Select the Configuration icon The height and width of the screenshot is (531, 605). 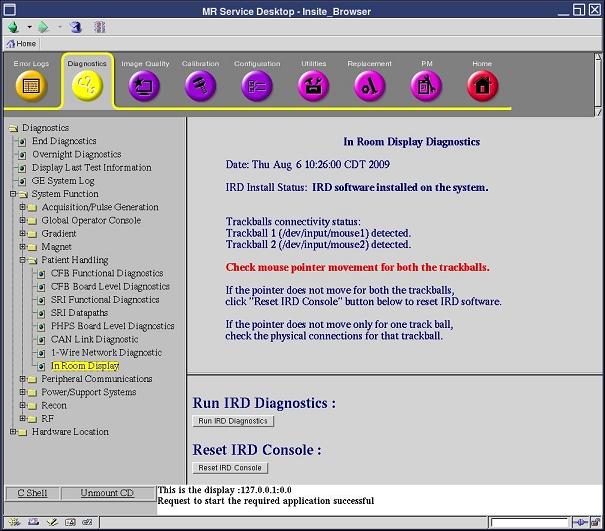tap(257, 85)
